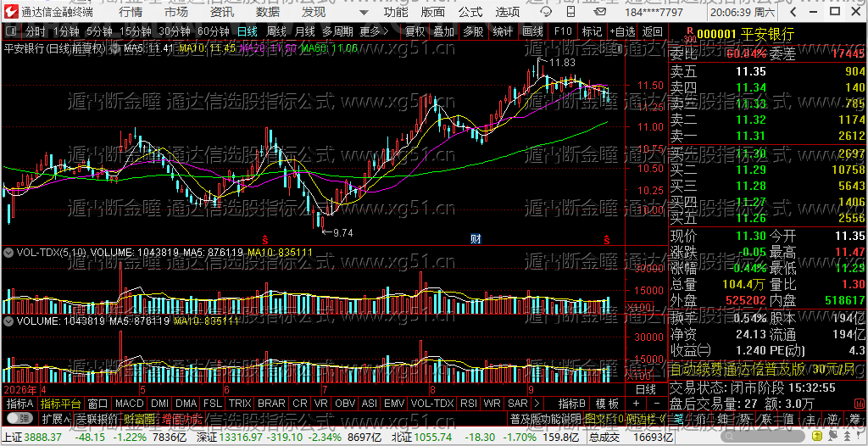Click the 窗口 window button
The width and height of the screenshot is (868, 446).
click(x=98, y=403)
